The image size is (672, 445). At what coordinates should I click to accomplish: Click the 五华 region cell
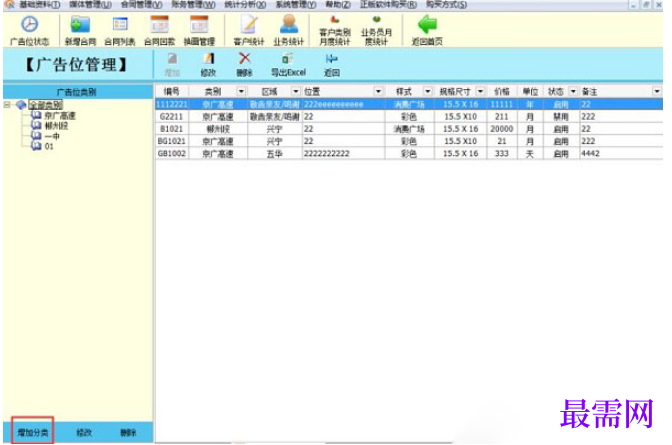point(274,153)
